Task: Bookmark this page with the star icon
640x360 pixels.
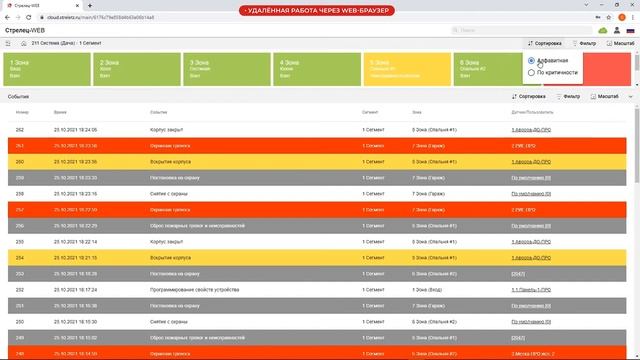Action: coord(609,18)
